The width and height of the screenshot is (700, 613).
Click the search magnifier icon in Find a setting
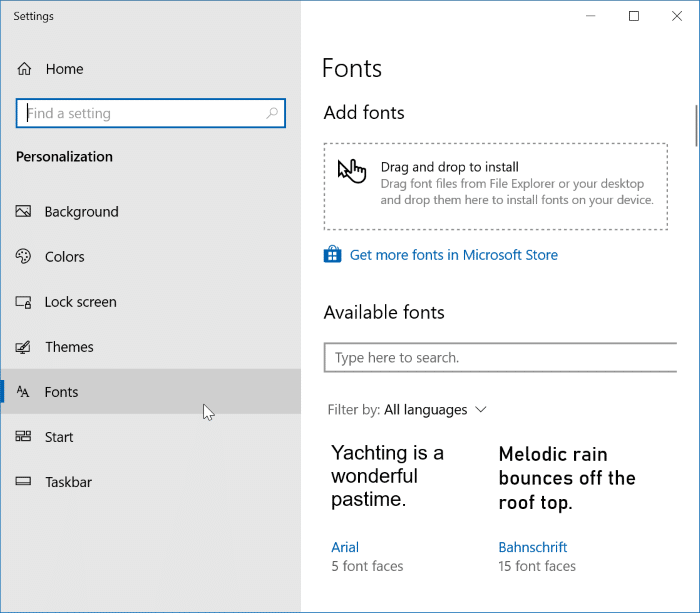coord(272,113)
